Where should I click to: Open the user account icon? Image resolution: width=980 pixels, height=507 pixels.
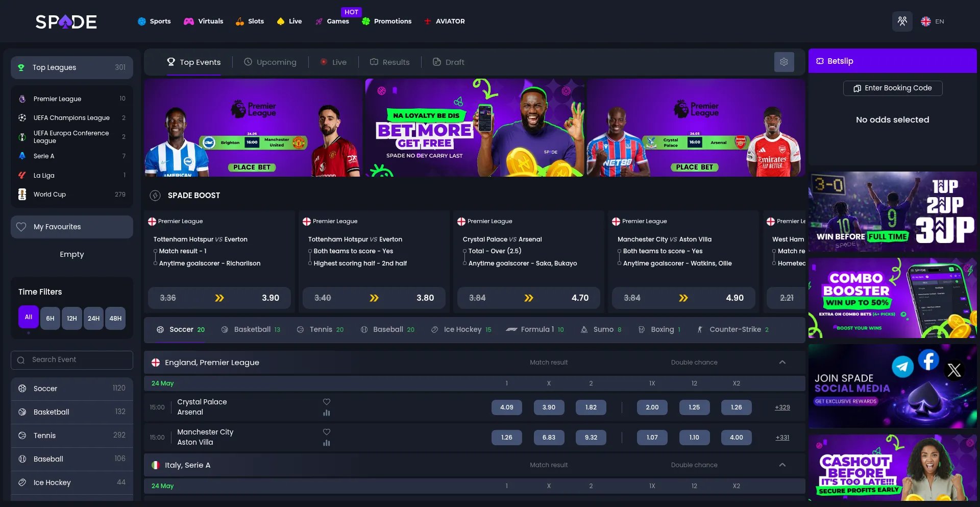[x=902, y=21]
